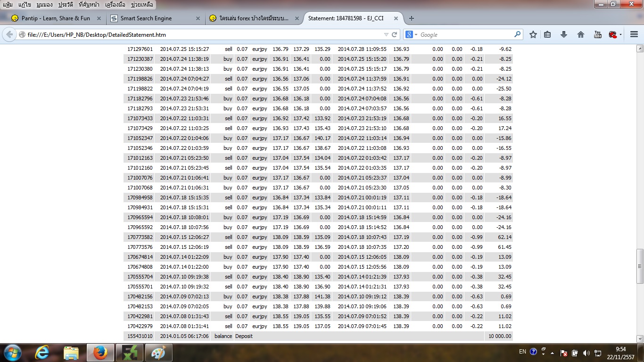
Task: Bookmark this page with the star icon
Action: tap(533, 34)
